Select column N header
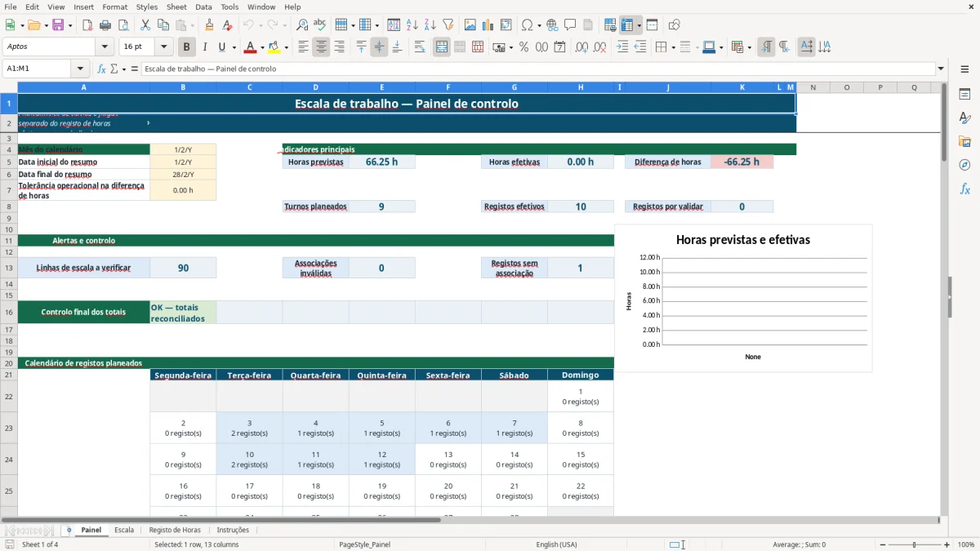 (x=813, y=87)
